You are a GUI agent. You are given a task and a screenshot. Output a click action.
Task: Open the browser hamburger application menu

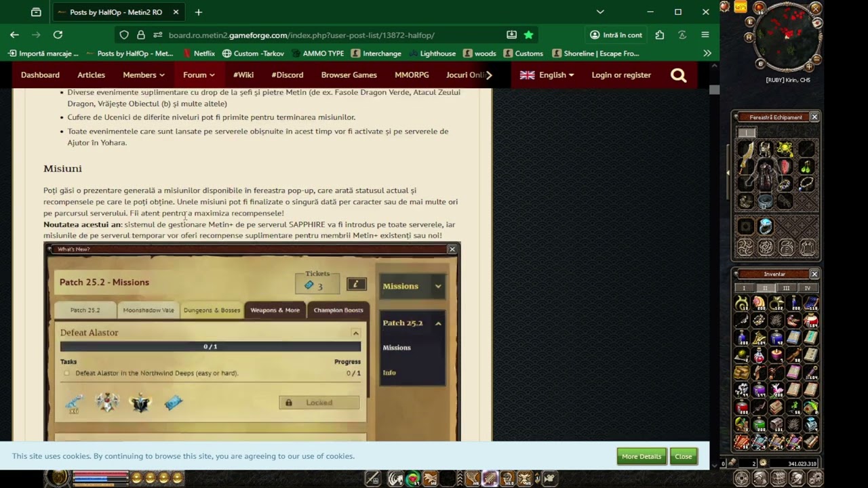705,35
